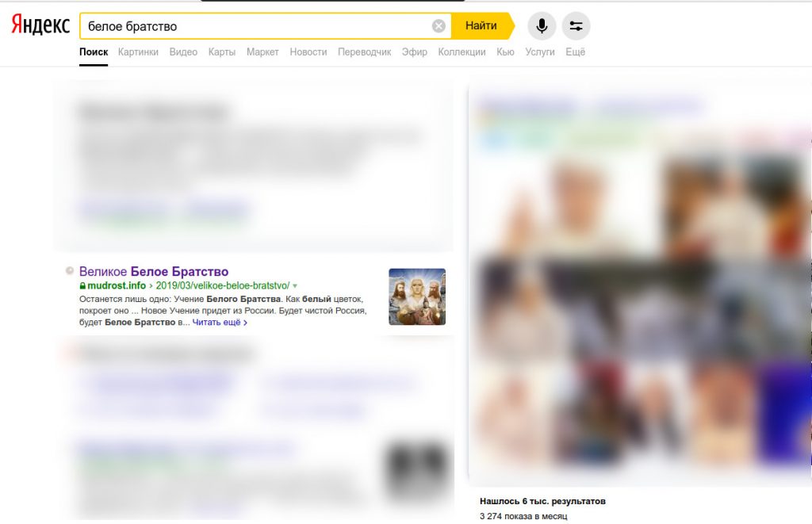Viewport: 812px width, 524px height.
Task: Click the Найти search button
Action: [x=481, y=26]
